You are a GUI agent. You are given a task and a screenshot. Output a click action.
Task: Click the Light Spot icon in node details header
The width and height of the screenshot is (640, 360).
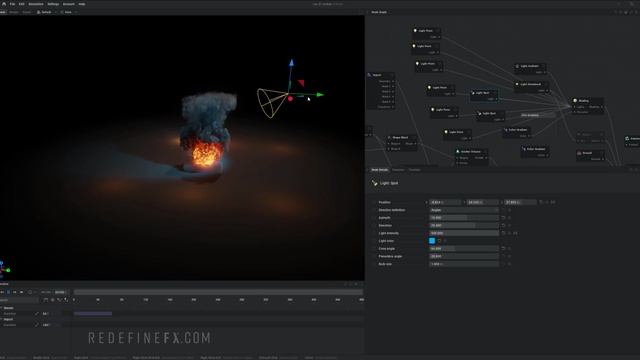374,183
